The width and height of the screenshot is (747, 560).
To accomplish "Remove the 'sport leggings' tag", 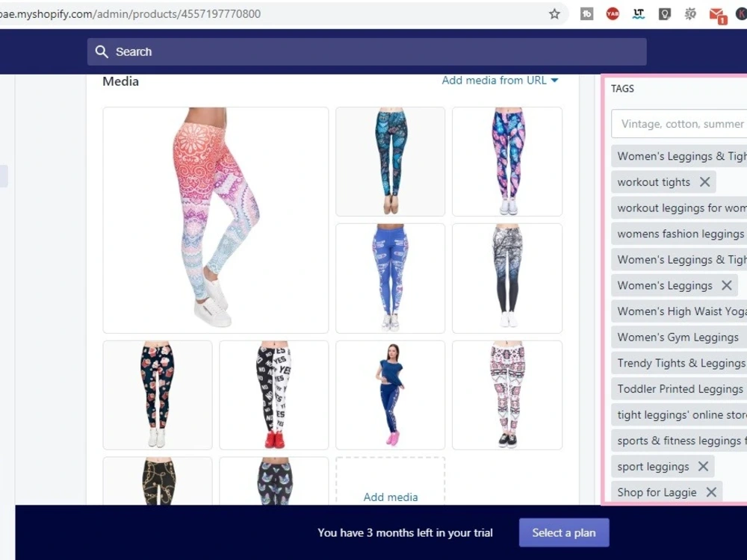I will (703, 466).
